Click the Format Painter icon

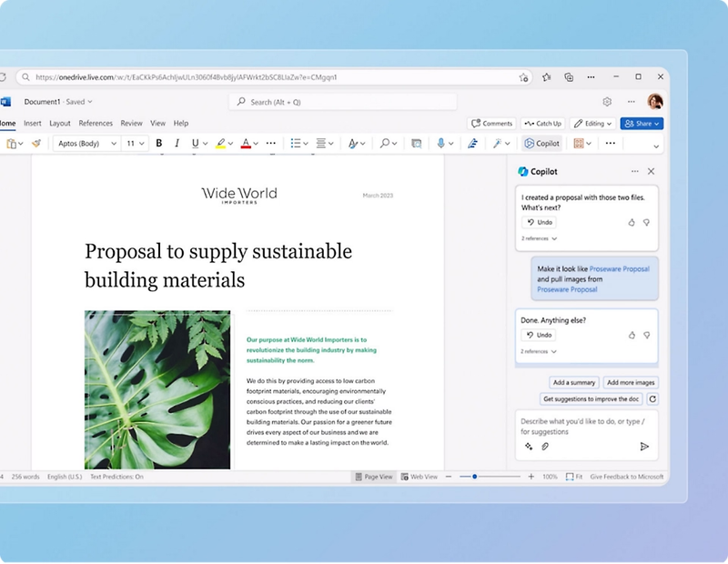[36, 144]
